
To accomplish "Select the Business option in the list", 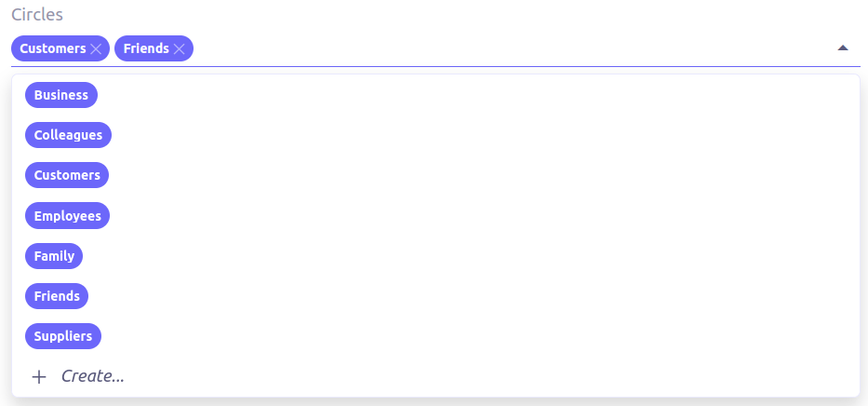I will [x=61, y=95].
